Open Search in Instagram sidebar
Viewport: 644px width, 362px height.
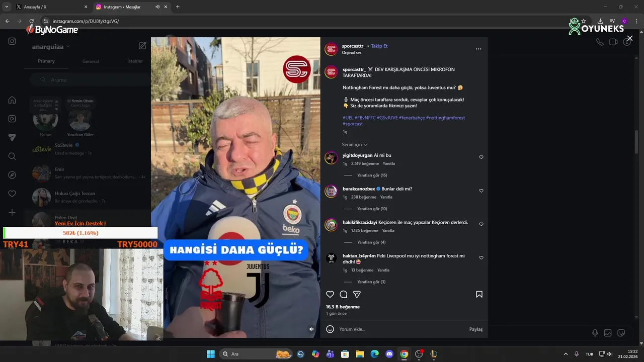tap(12, 156)
